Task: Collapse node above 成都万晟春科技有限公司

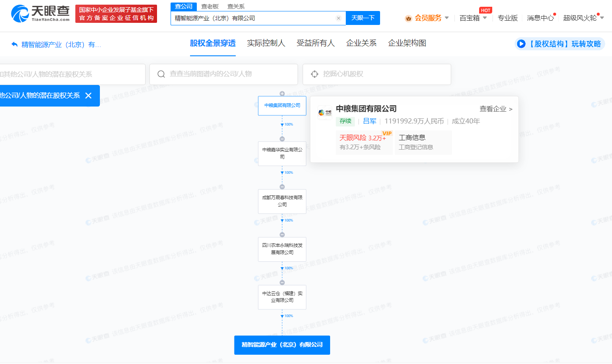Action: point(282,187)
